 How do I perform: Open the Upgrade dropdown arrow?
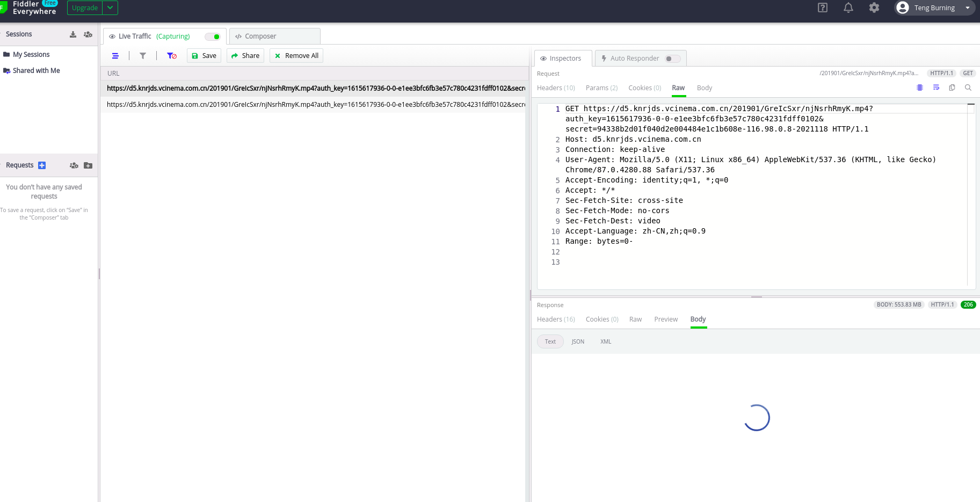point(110,8)
